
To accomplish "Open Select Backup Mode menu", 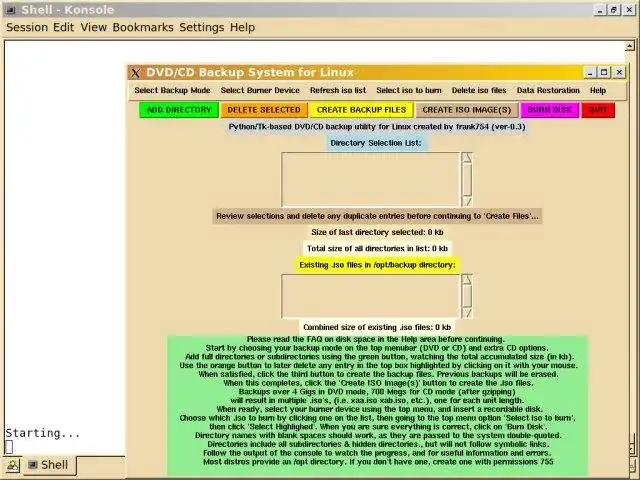I will point(172,90).
